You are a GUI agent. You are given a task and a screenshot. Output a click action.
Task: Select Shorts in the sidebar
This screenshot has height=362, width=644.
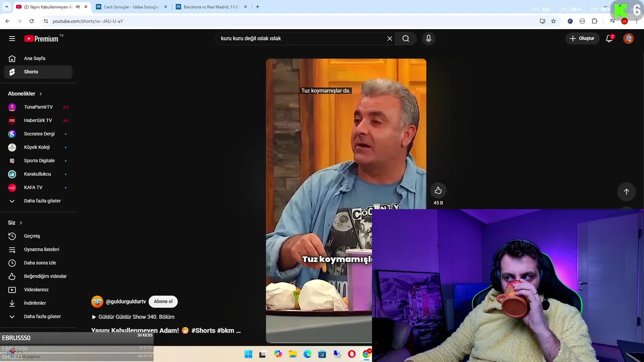tap(38, 72)
